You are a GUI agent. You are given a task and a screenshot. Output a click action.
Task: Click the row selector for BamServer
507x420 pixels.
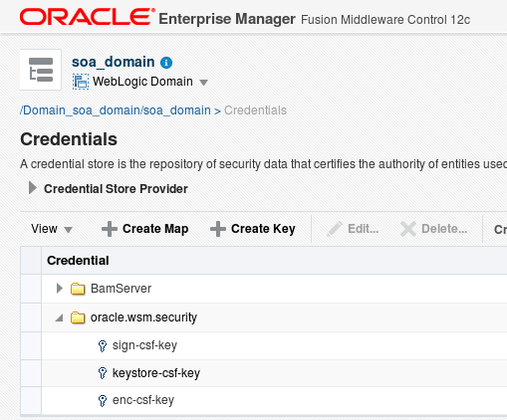(31, 289)
